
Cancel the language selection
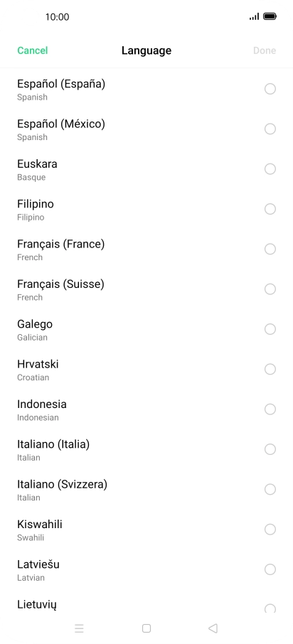(33, 50)
